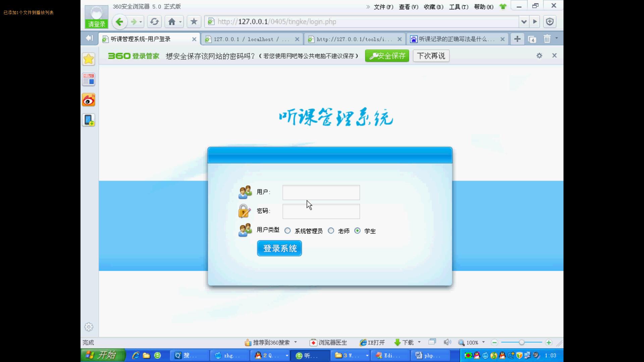Image resolution: width=644 pixels, height=362 pixels.
Task: Expand the dropdown beside the trash icon
Action: point(557,38)
